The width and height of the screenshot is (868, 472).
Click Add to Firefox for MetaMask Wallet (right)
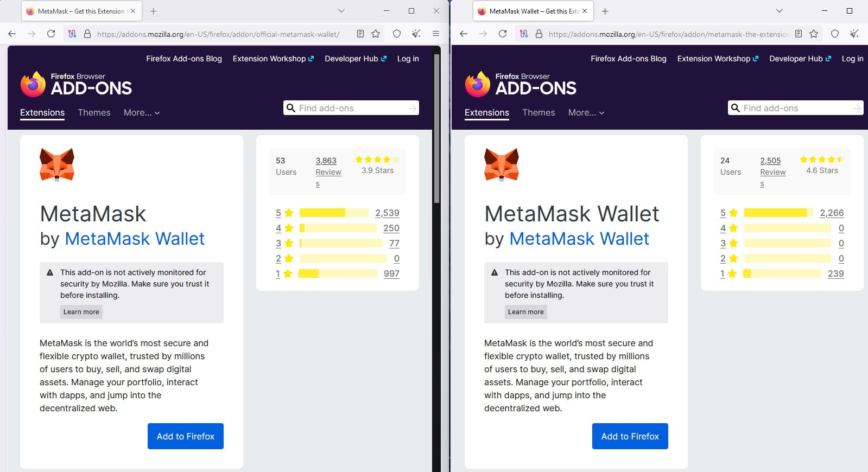point(630,436)
